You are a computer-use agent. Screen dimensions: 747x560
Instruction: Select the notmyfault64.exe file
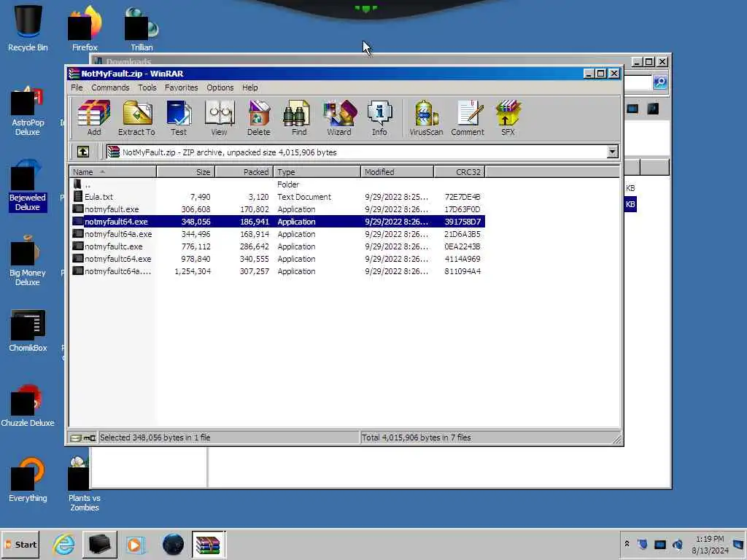277,222
